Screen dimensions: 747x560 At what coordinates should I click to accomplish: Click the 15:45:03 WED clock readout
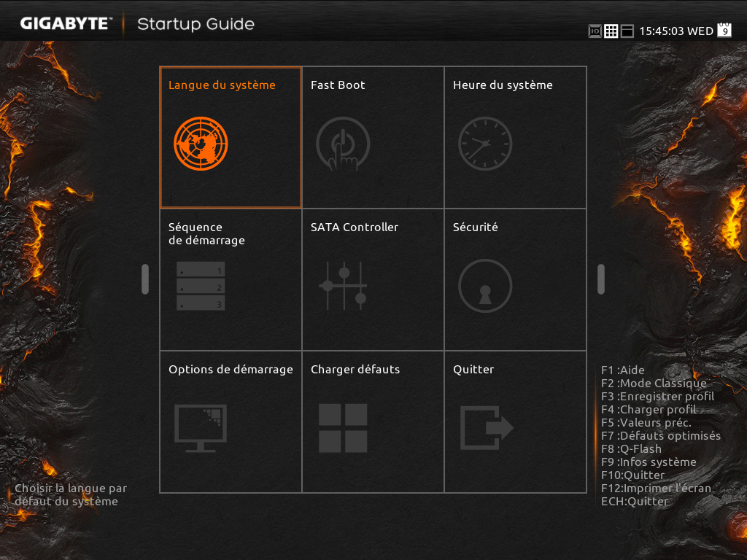[x=676, y=31]
